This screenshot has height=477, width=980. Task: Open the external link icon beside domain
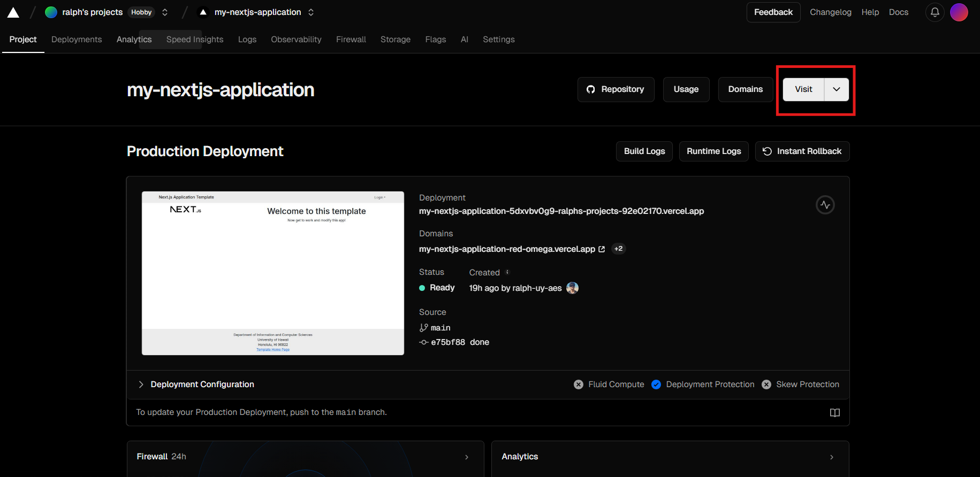coord(602,249)
